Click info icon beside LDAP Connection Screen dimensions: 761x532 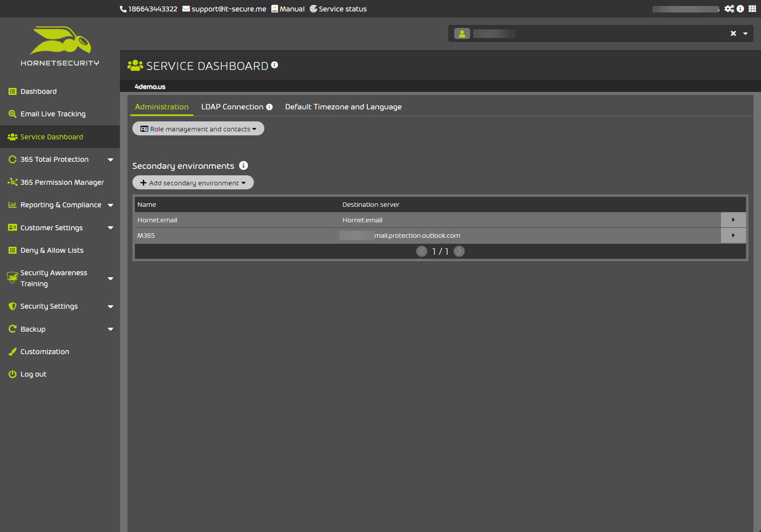pos(269,107)
